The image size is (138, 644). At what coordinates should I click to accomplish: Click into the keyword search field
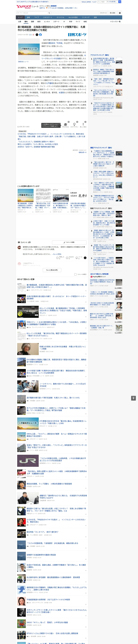click(32, 13)
